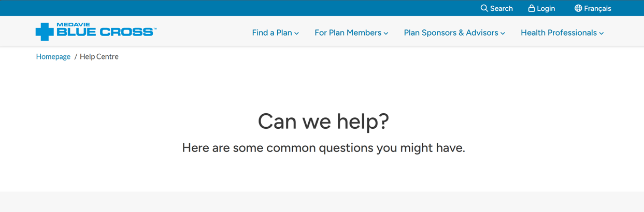
Task: Click the common questions subheading text
Action: pos(323,148)
